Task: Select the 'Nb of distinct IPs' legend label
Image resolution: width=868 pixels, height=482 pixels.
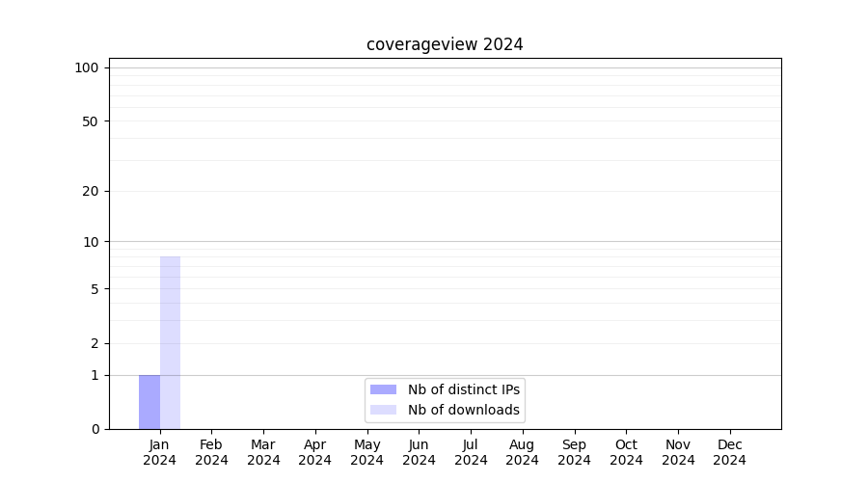Action: click(464, 389)
